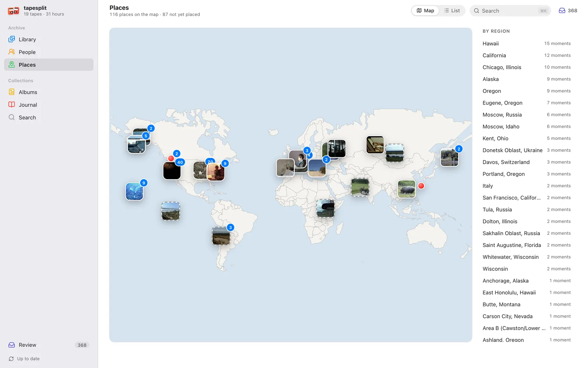Image resolution: width=588 pixels, height=368 pixels.
Task: Click the 40 cluster badge on the map
Action: (180, 162)
